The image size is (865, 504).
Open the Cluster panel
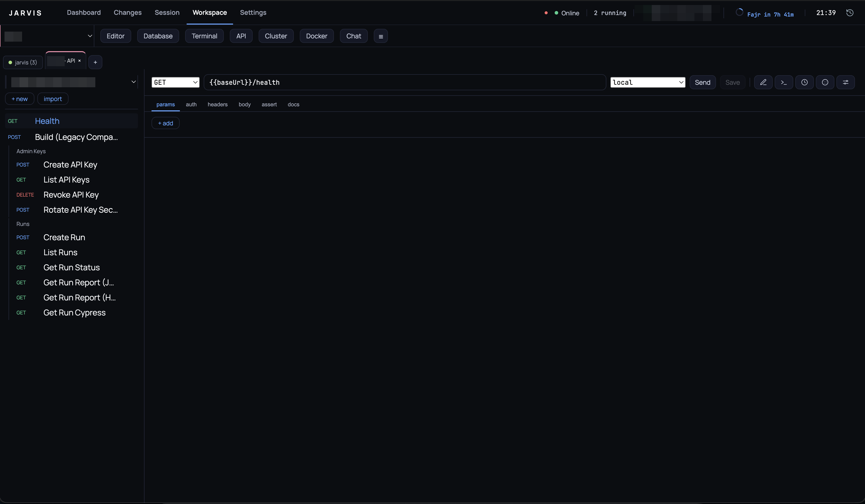pos(276,36)
